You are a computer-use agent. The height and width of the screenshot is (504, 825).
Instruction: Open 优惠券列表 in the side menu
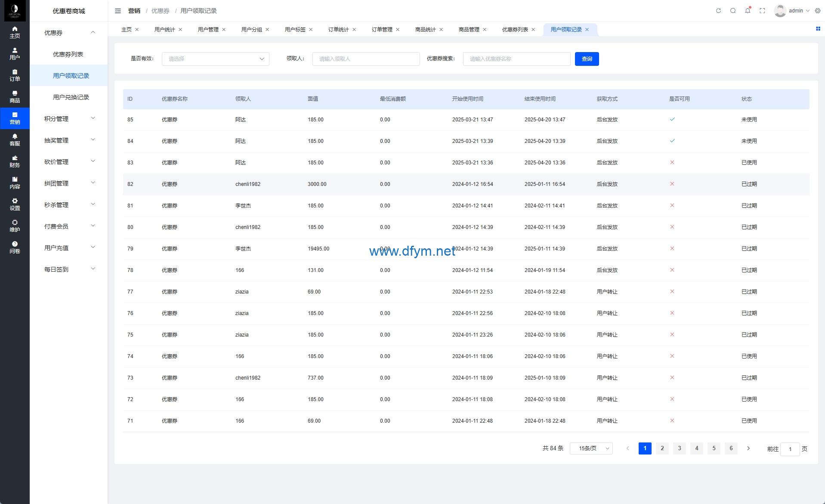[68, 54]
